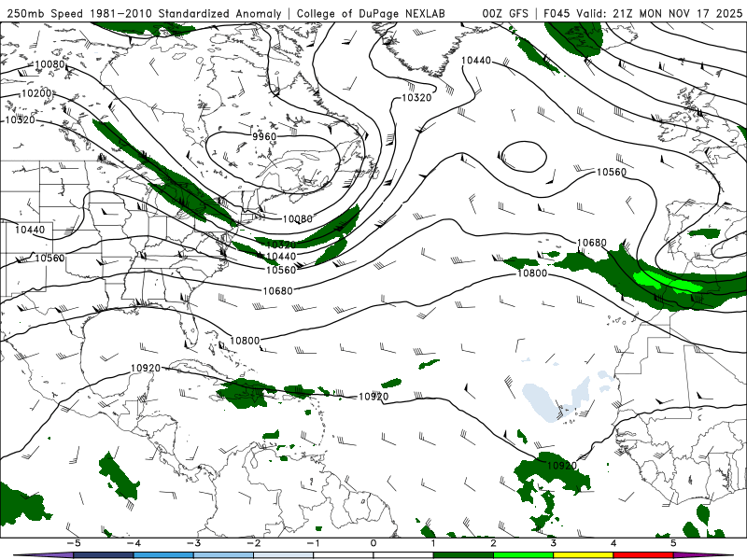Image resolution: width=747 pixels, height=560 pixels.
Task: Pick the blue -4-to--3 colorbar segment
Action: click(x=162, y=555)
